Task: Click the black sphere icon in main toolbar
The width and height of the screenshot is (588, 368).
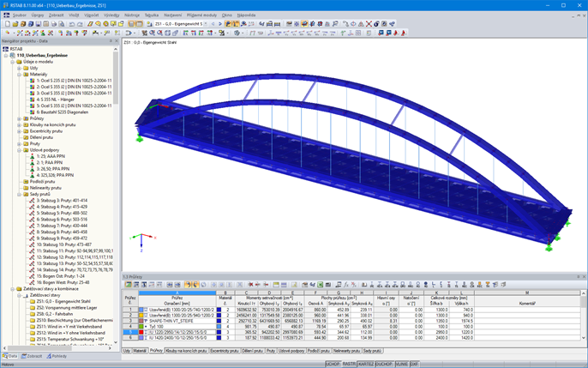Action: (377, 24)
